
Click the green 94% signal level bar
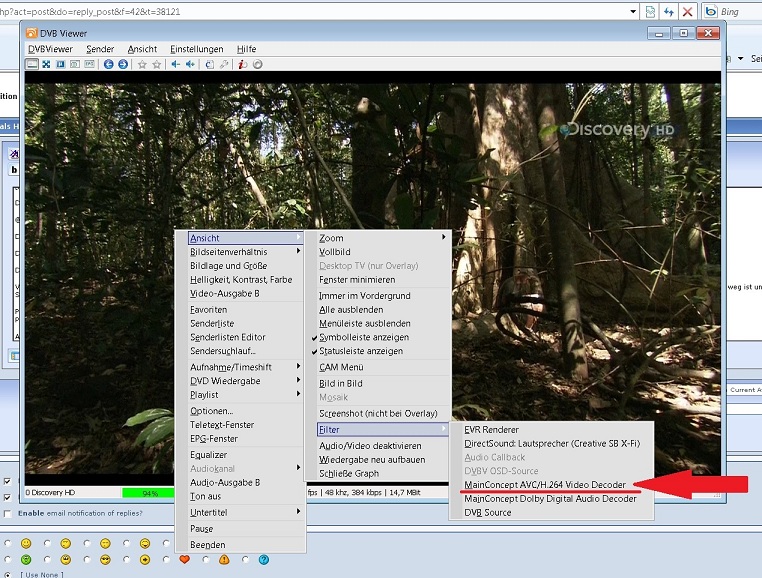tap(148, 493)
